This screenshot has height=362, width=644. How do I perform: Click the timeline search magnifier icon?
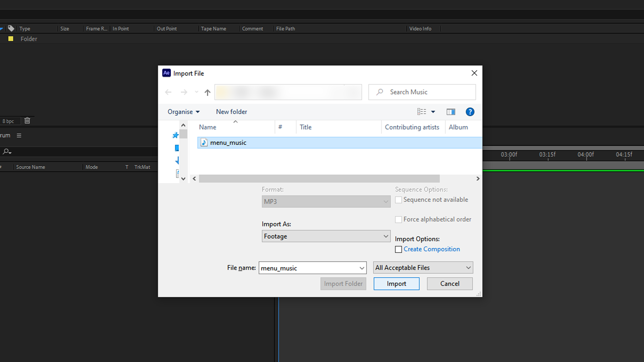click(x=7, y=152)
